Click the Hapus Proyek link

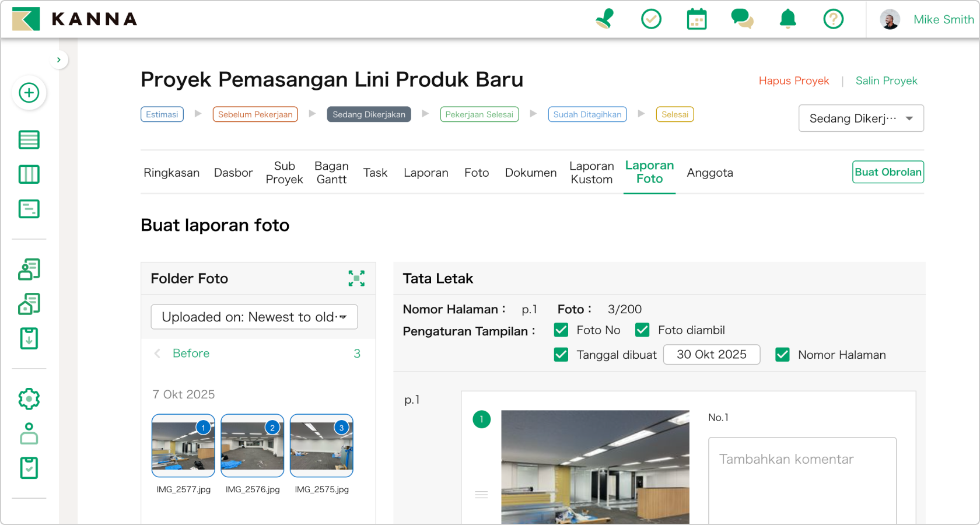[x=794, y=80]
